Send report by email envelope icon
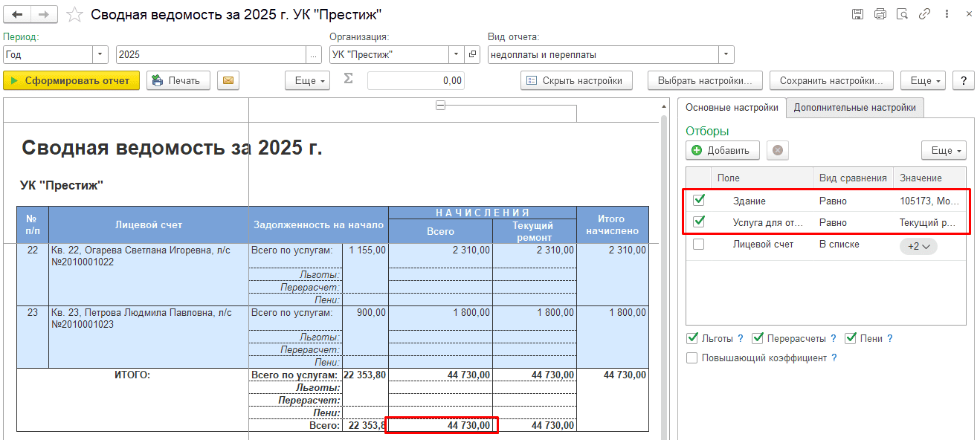980x440 pixels. coord(228,80)
